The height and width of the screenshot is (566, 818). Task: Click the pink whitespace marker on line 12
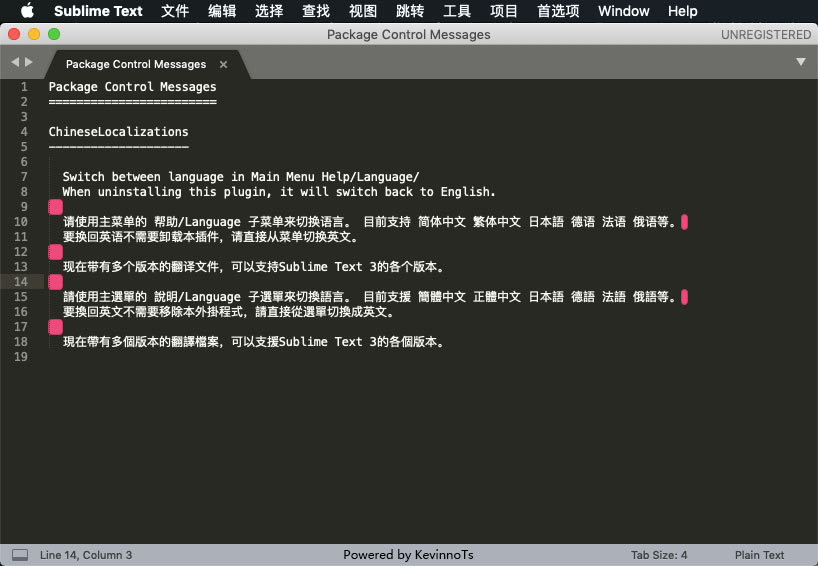[x=55, y=252]
